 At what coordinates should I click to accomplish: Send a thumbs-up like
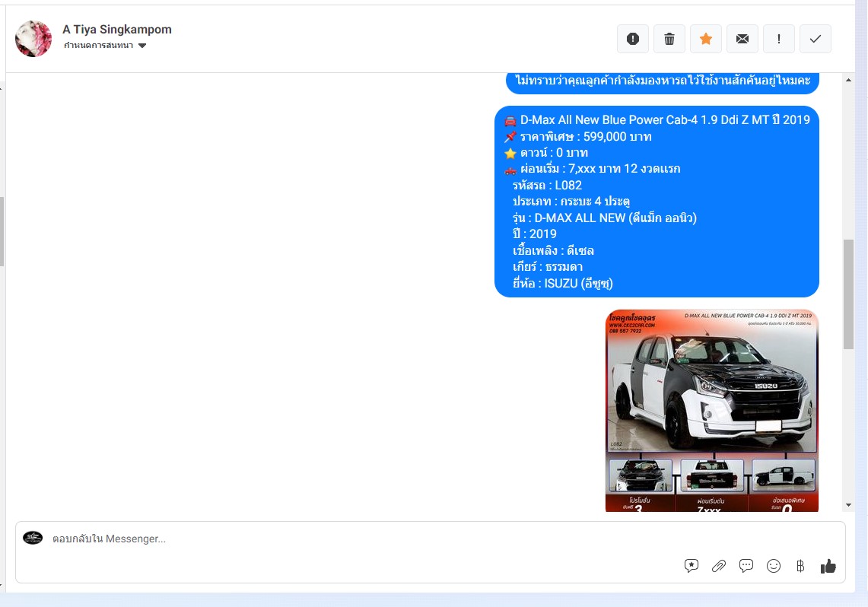(x=828, y=565)
